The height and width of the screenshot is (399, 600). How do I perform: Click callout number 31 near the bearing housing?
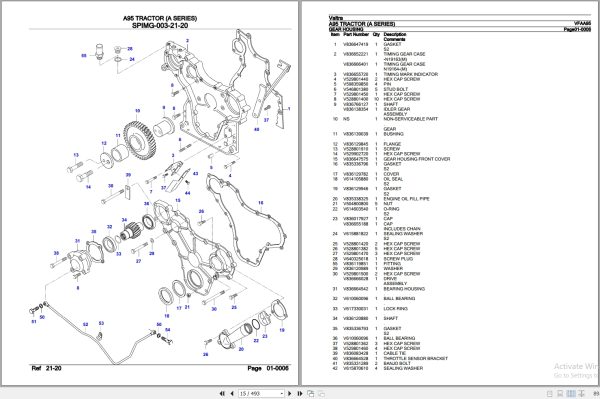[x=77, y=241]
